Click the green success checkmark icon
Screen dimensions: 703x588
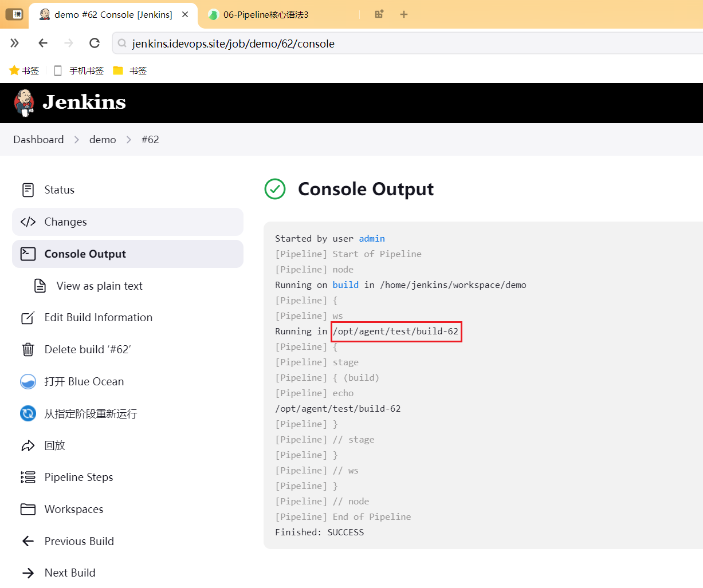275,189
